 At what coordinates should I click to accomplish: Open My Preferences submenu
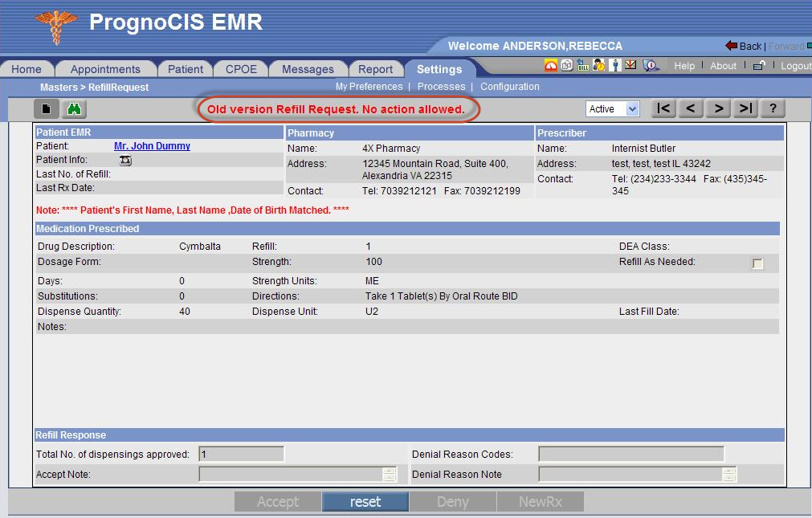(369, 87)
